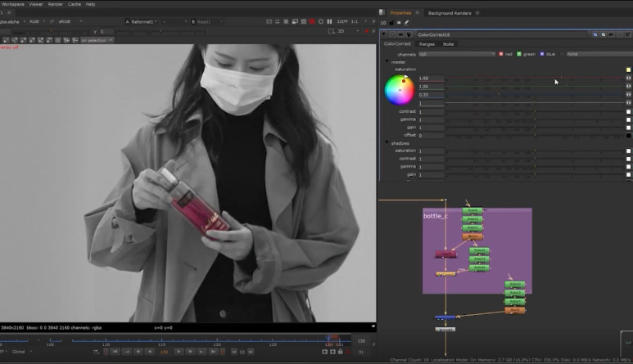Skip forward by frame increment
Image resolution: width=633 pixels, height=364 pixels.
click(x=251, y=352)
